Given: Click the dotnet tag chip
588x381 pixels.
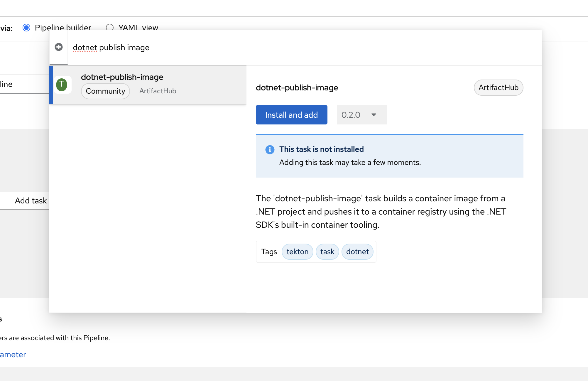Looking at the screenshot, I should tap(357, 252).
